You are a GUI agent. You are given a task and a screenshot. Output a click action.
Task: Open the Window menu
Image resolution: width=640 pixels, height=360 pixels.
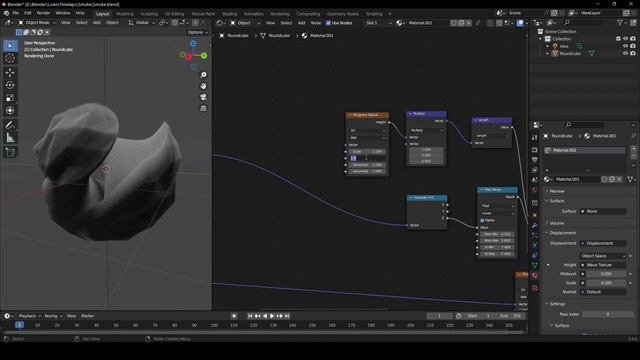(63, 13)
